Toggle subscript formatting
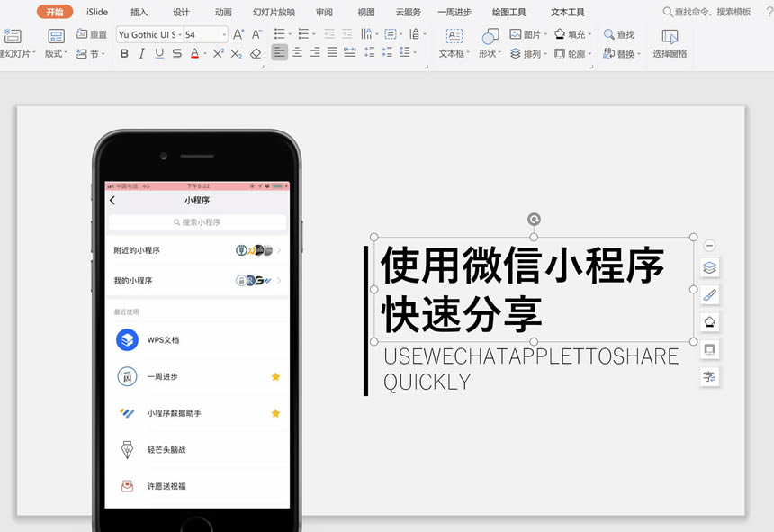The image size is (774, 532). (x=237, y=53)
